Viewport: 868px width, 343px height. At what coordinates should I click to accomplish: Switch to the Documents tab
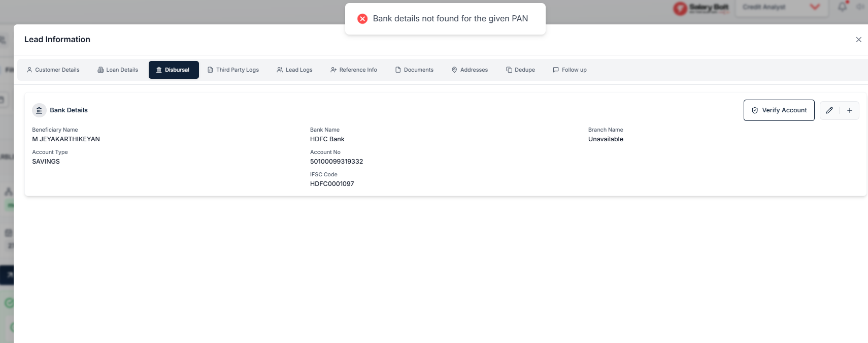tap(414, 70)
